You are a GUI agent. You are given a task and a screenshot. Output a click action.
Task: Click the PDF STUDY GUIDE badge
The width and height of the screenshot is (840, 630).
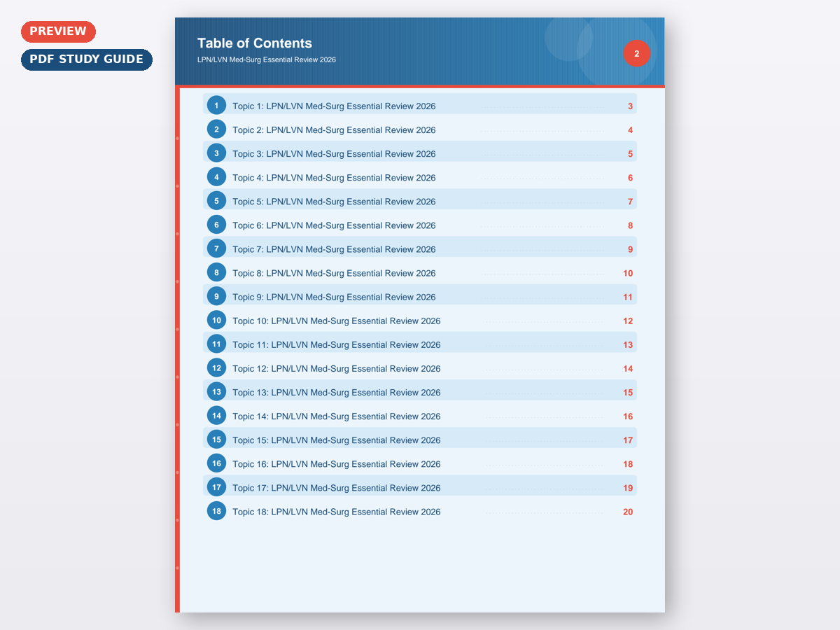[86, 59]
